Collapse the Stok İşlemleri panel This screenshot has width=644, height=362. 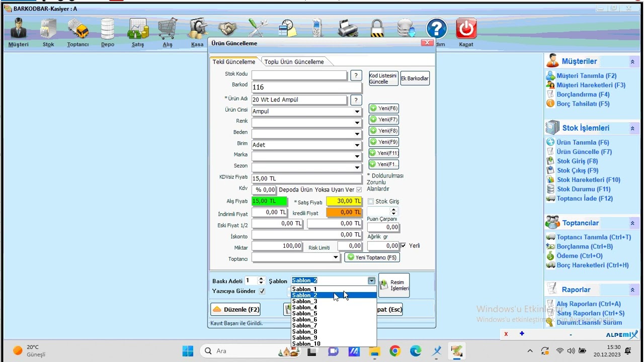pos(632,129)
